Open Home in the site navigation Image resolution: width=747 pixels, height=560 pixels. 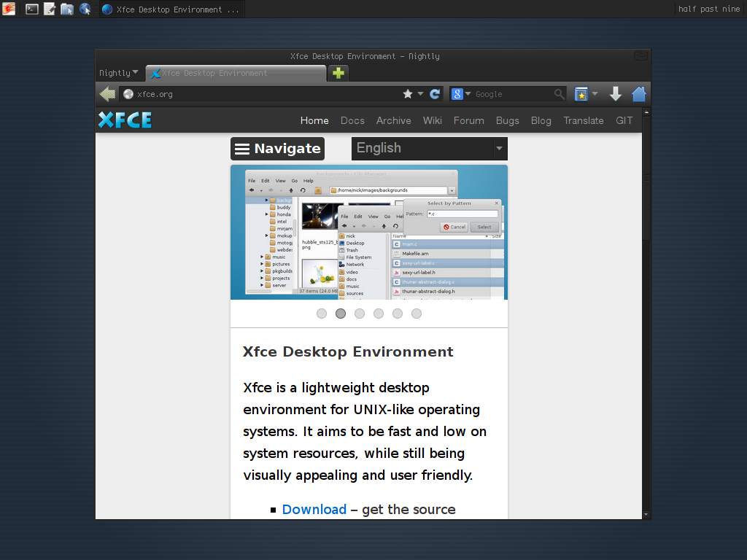tap(314, 121)
